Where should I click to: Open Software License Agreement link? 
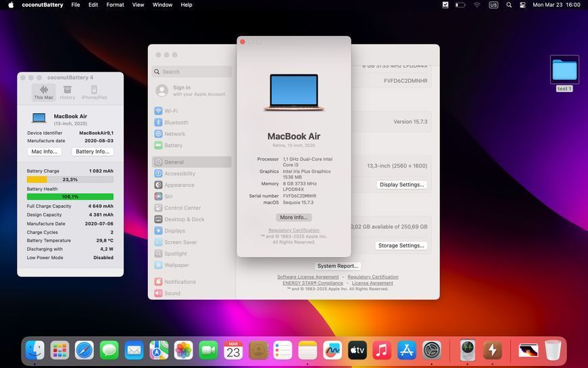[x=308, y=277]
